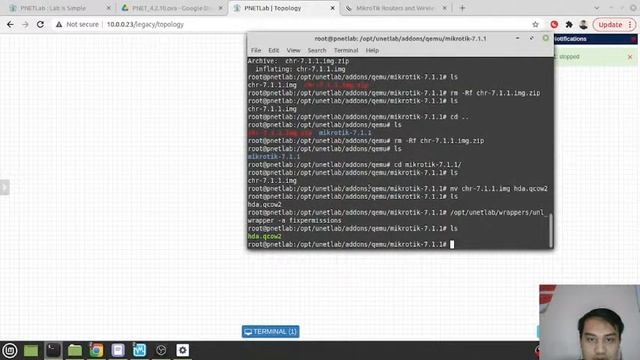This screenshot has height=360, width=640.
Task: Open the purple notes app in taskbar
Action: [x=118, y=350]
